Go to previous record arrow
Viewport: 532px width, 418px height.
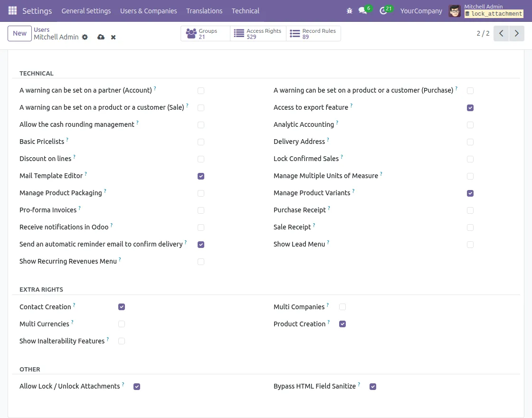501,33
